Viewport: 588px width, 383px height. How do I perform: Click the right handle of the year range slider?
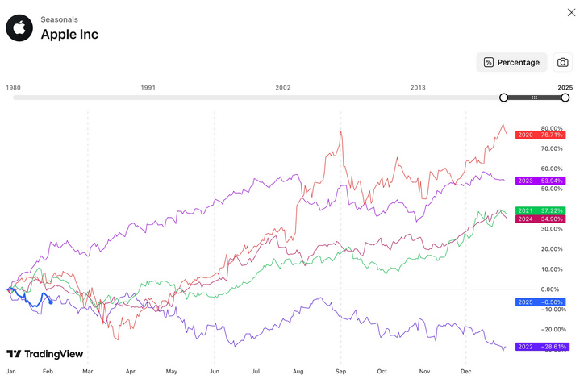pos(565,98)
